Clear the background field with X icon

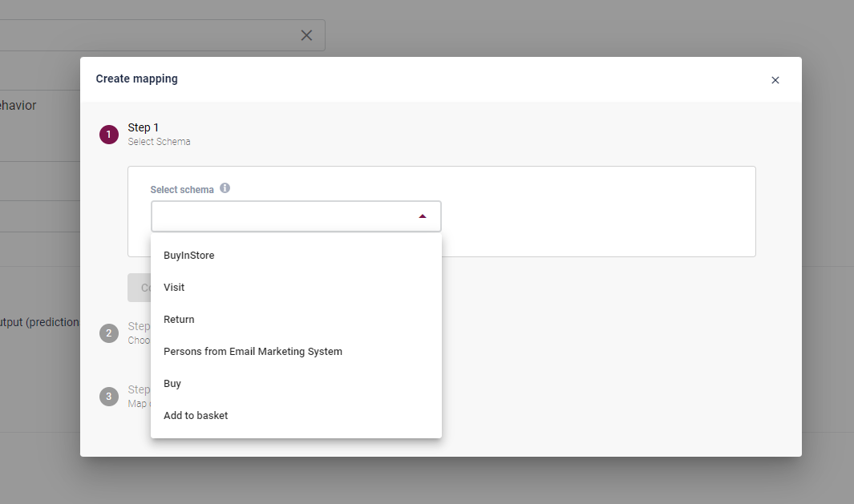306,35
